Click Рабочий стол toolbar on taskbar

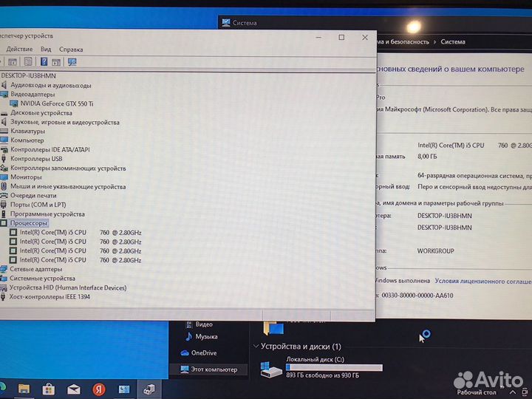click(476, 392)
